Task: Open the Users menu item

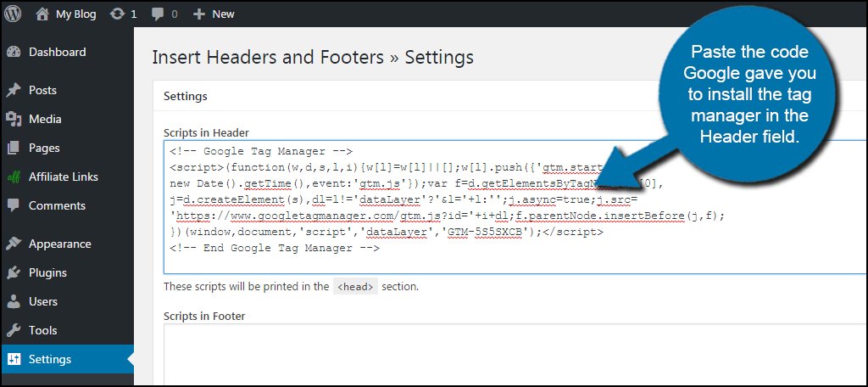Action: [43, 301]
